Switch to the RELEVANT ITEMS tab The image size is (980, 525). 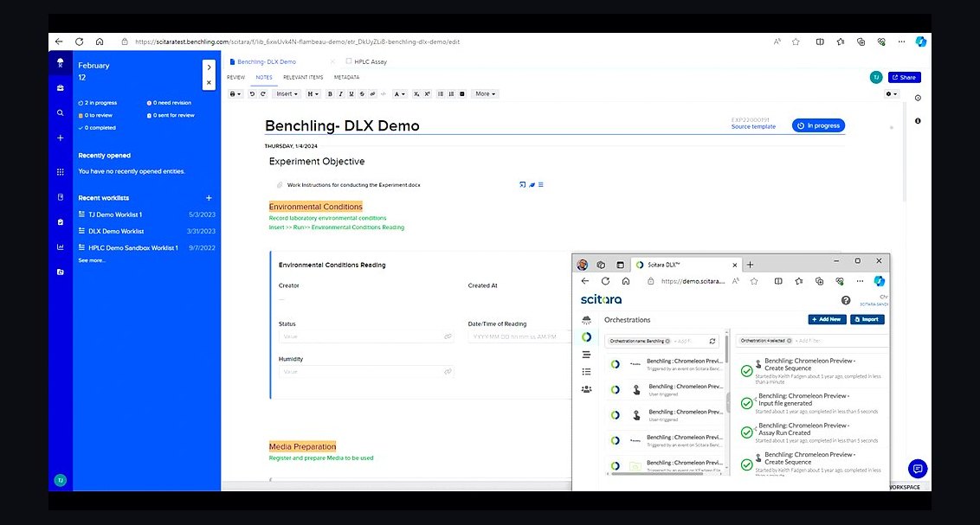pos(303,77)
